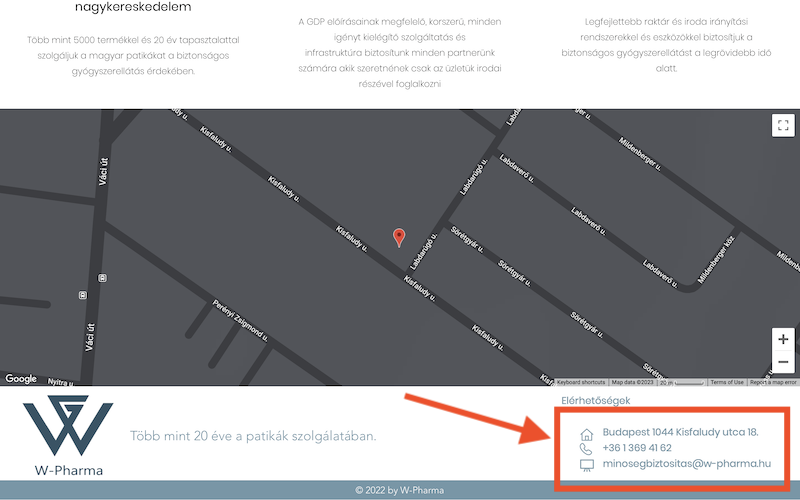Zoom out of the map
Viewport: 800px width, 500px height.
click(783, 362)
